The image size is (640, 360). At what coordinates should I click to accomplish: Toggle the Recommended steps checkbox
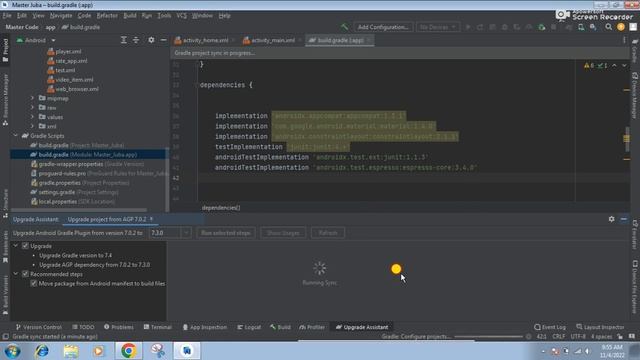click(25, 274)
